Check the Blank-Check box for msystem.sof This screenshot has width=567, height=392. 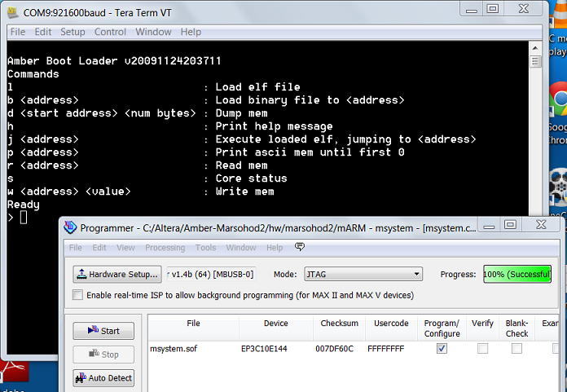coord(516,348)
